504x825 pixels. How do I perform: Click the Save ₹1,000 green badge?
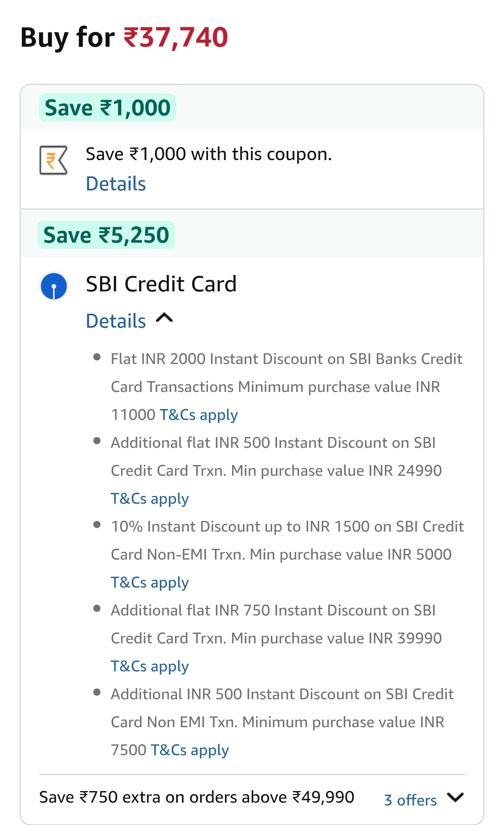click(108, 108)
